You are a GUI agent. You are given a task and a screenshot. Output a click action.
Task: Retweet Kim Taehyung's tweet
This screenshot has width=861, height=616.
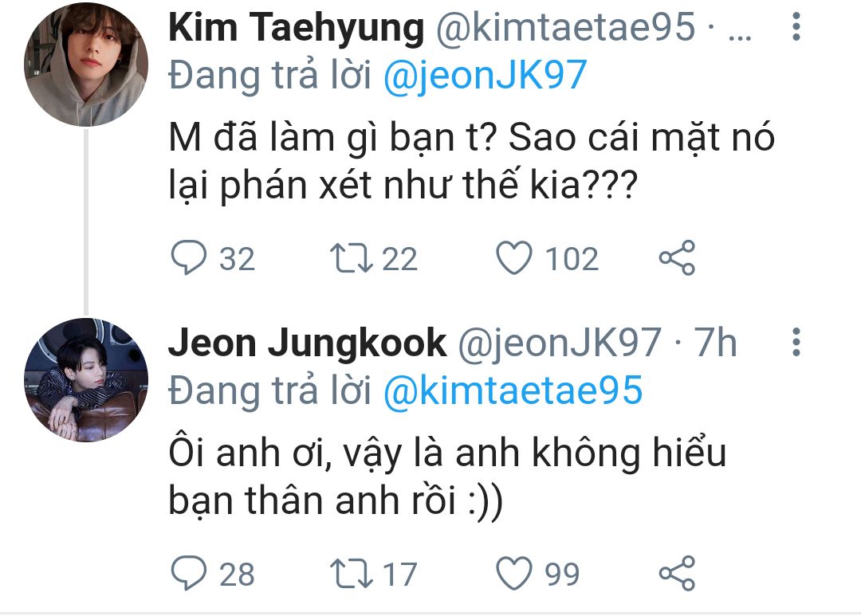(352, 259)
